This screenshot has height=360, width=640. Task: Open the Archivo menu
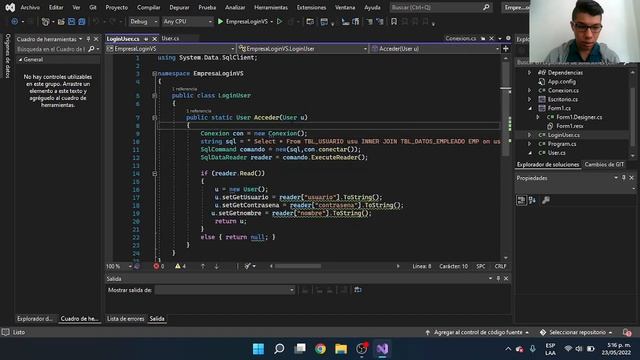30,7
